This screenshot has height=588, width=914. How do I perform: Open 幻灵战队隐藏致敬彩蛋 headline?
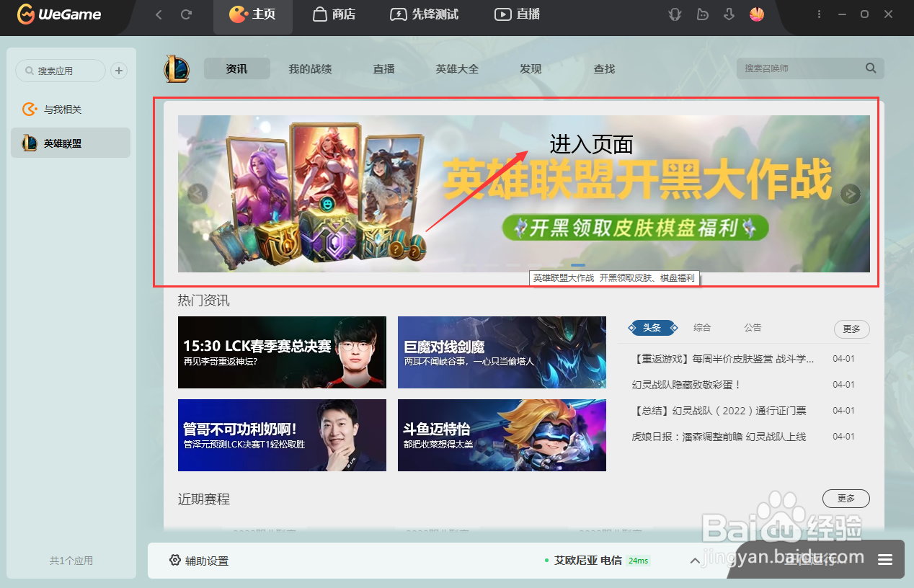(x=686, y=385)
